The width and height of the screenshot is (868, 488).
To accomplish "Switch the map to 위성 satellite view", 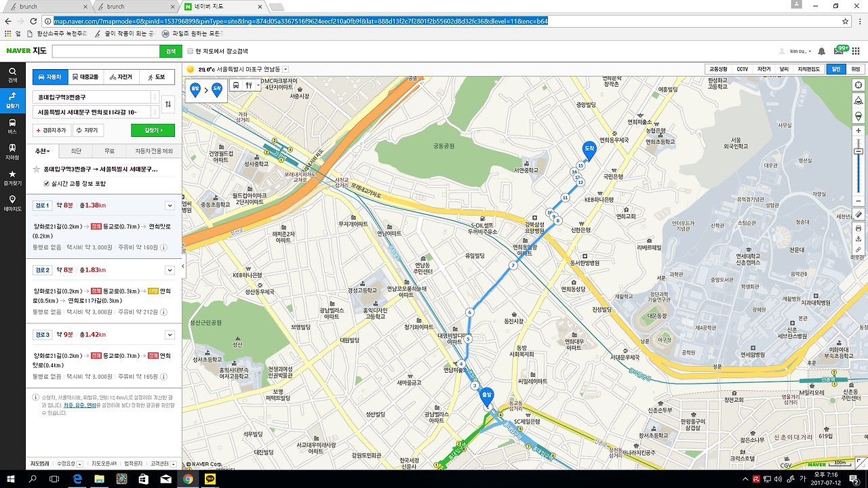I will point(855,69).
